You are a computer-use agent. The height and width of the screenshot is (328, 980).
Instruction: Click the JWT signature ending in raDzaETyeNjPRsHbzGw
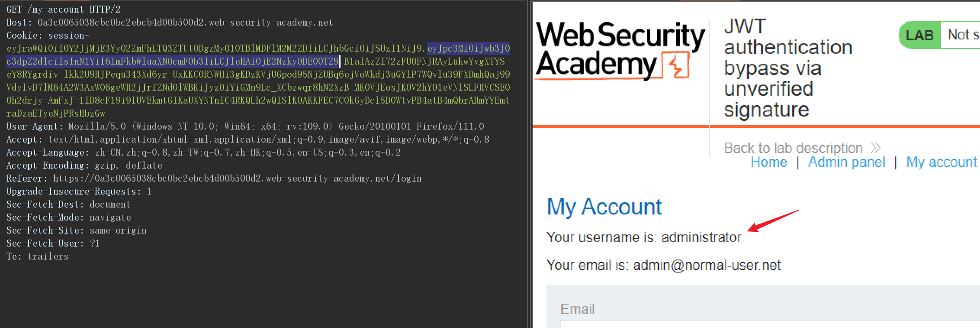pyautogui.click(x=258, y=87)
